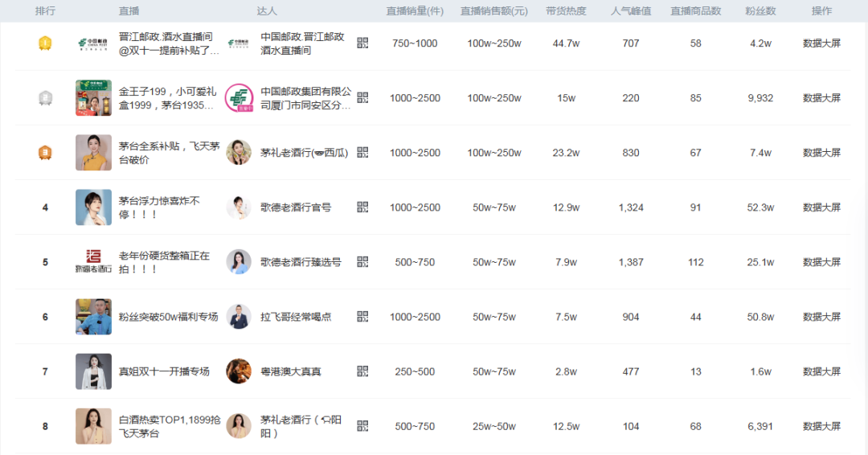This screenshot has height=455, width=868.
Task: Open 数据大屏 for 金王子199 row
Action: [821, 98]
